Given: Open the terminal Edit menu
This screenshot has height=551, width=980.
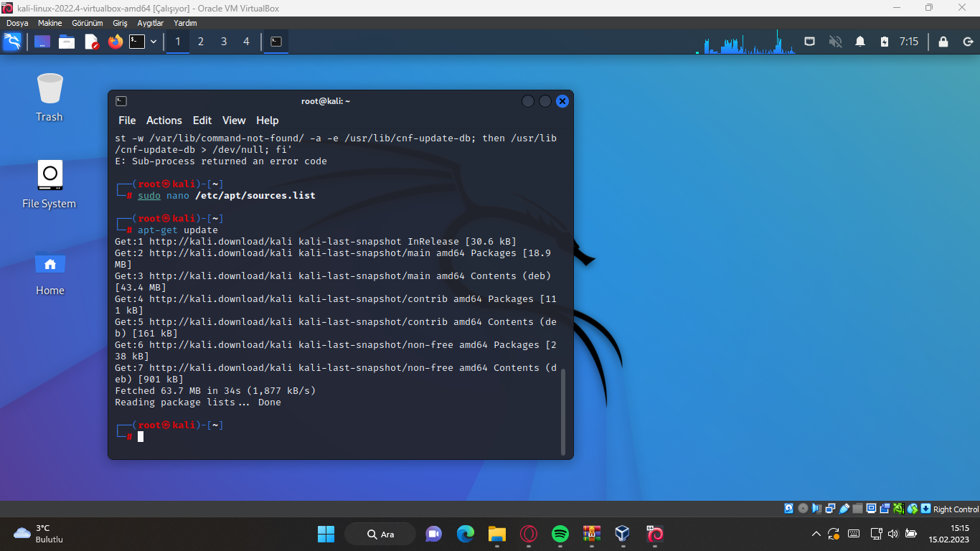Looking at the screenshot, I should (x=202, y=121).
